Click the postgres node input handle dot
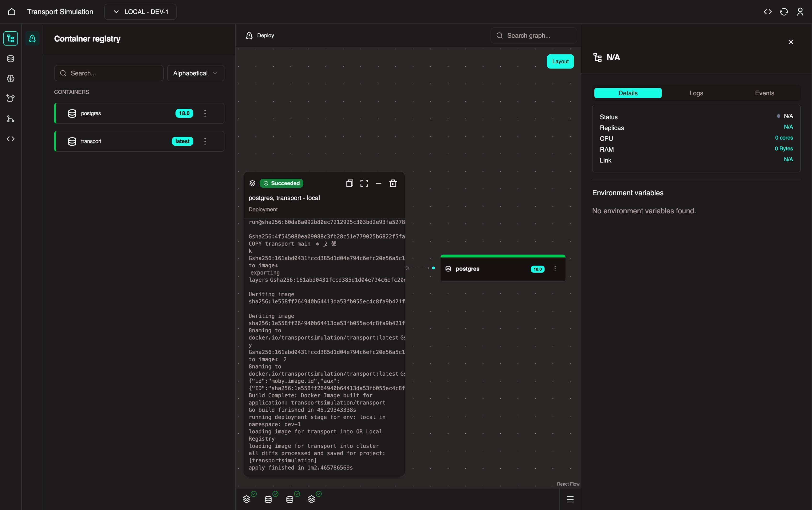Viewport: 812px width, 510px height. click(x=433, y=268)
